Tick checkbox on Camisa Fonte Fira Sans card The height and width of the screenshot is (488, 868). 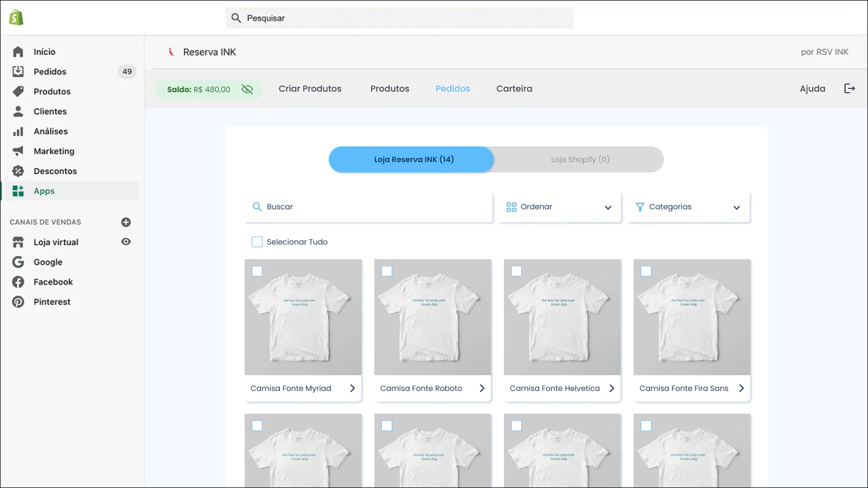[x=646, y=271]
